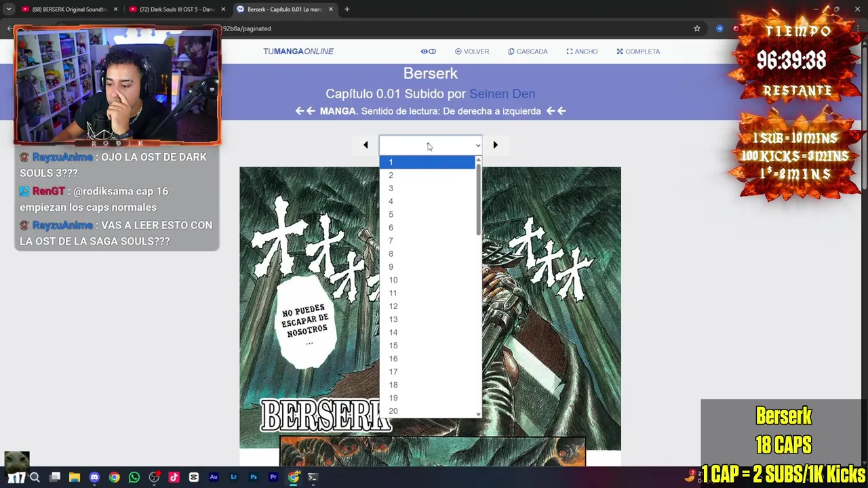The width and height of the screenshot is (868, 488).
Task: Click the VOLVER button
Action: click(x=472, y=52)
